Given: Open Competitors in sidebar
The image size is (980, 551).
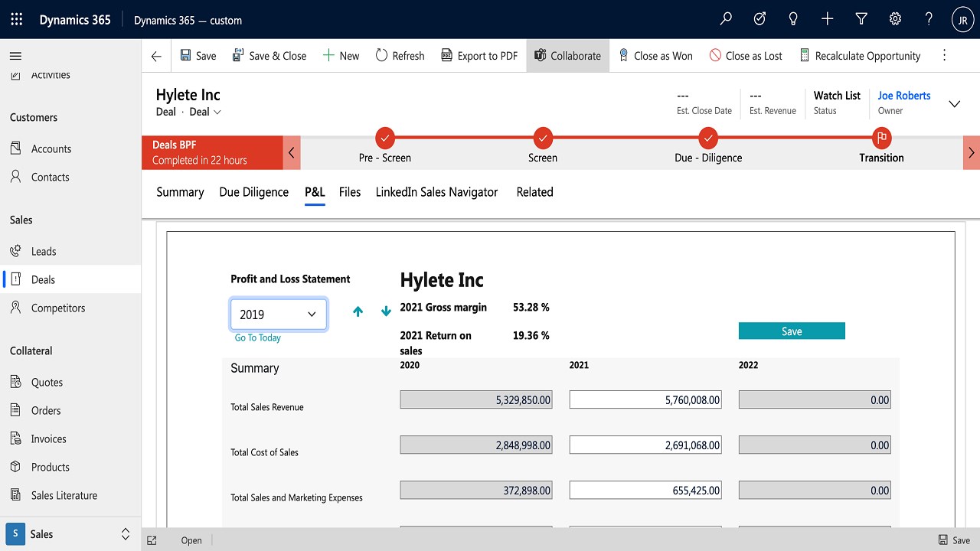Looking at the screenshot, I should (x=70, y=308).
